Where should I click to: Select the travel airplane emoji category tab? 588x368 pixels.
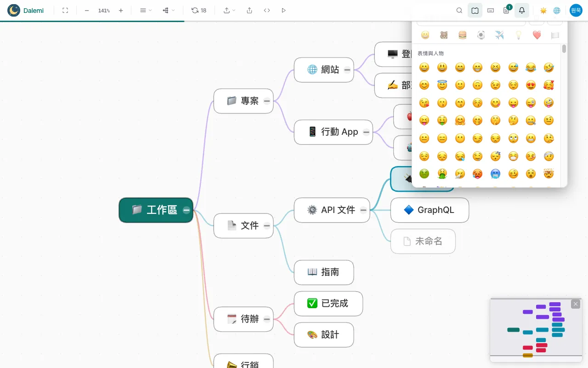point(499,35)
